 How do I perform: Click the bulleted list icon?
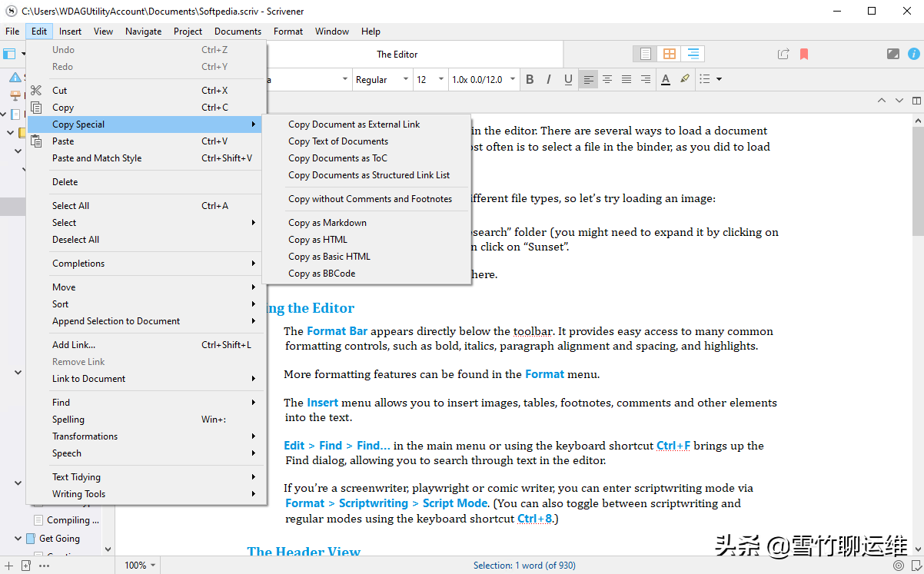(x=705, y=79)
